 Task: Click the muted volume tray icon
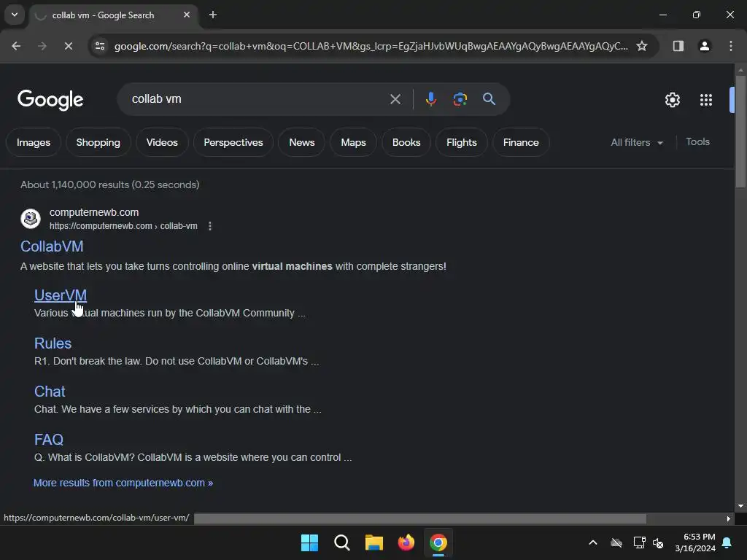pos(658,542)
